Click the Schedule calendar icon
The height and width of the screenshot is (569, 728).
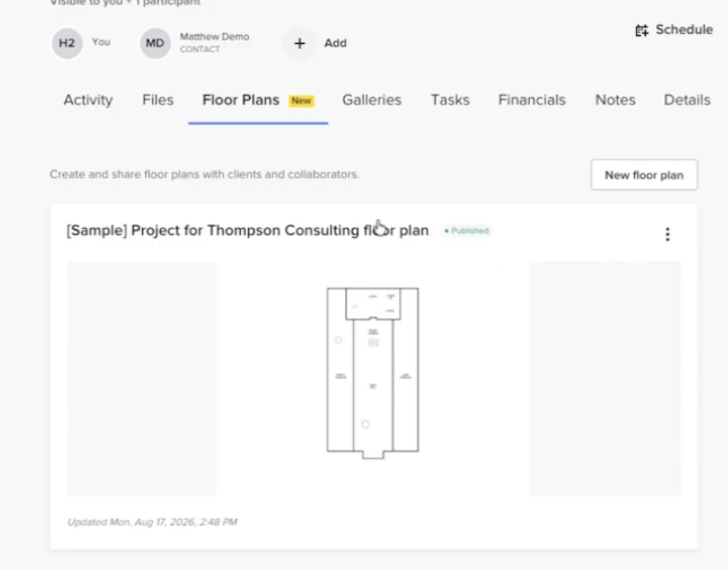pyautogui.click(x=641, y=30)
